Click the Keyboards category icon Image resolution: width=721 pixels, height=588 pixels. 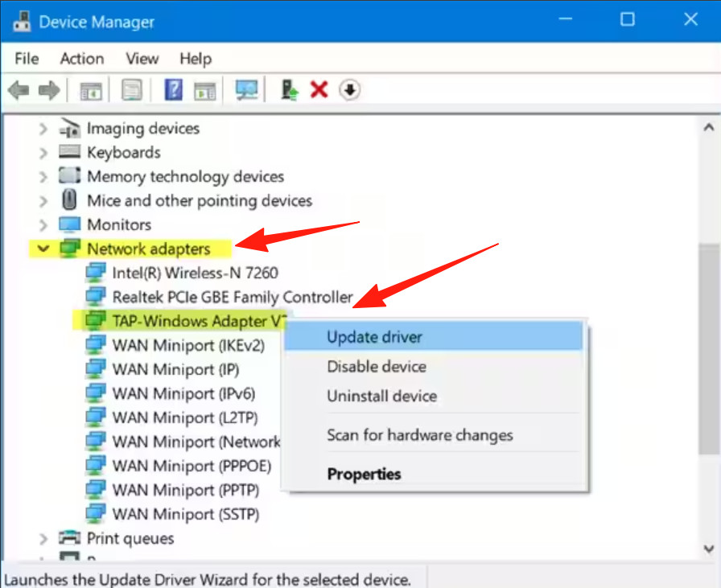69,152
